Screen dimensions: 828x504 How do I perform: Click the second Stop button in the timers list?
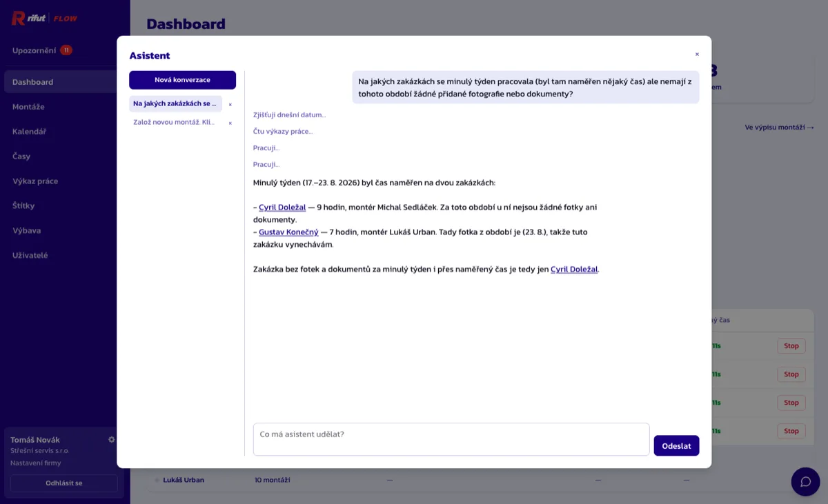point(791,374)
